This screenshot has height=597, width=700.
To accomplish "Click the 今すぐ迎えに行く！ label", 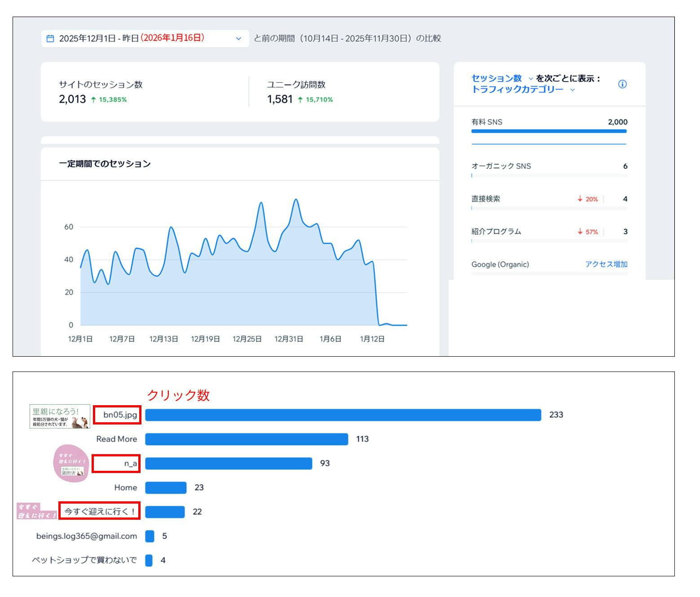I will click(x=99, y=511).
